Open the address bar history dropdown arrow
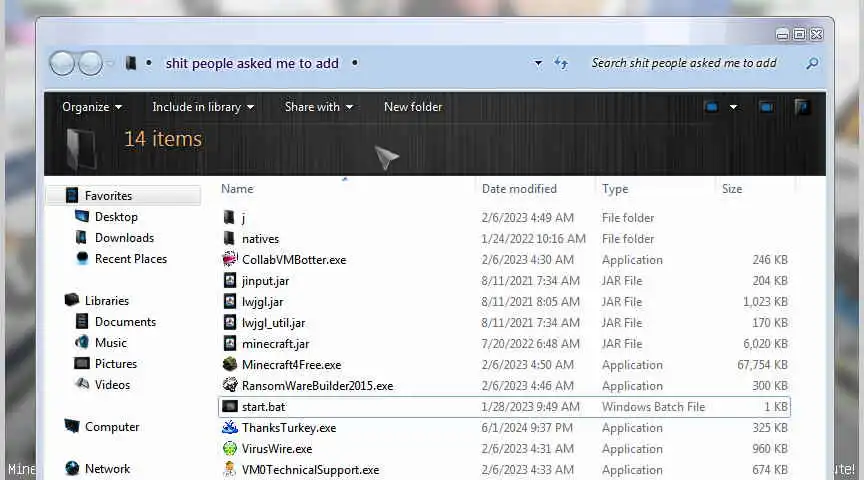This screenshot has width=864, height=480. coord(538,63)
